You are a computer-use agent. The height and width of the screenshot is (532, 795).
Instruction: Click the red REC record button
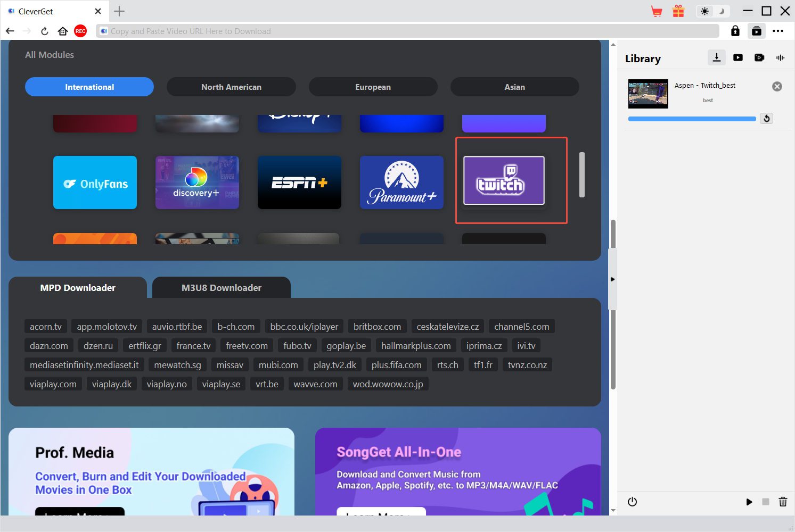80,31
